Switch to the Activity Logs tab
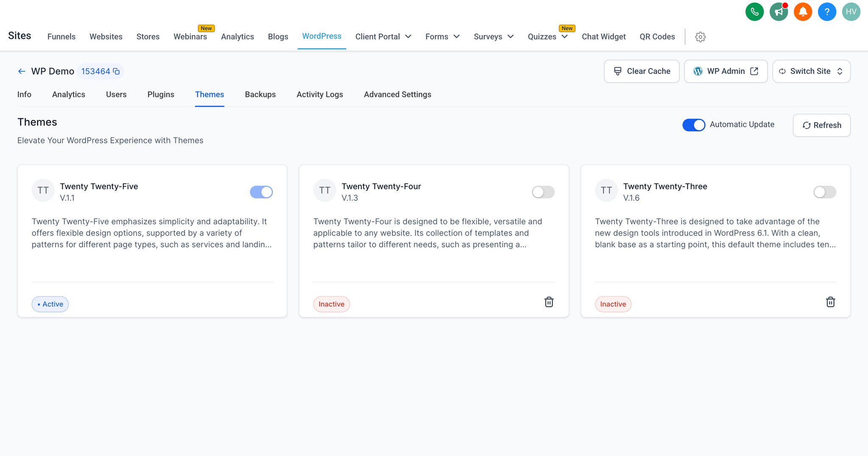This screenshot has width=868, height=456. pos(320,95)
